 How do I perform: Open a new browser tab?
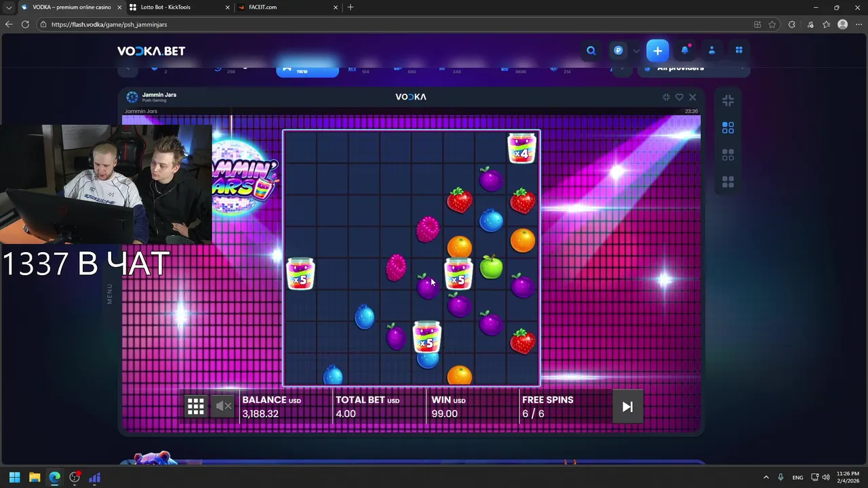click(x=351, y=7)
